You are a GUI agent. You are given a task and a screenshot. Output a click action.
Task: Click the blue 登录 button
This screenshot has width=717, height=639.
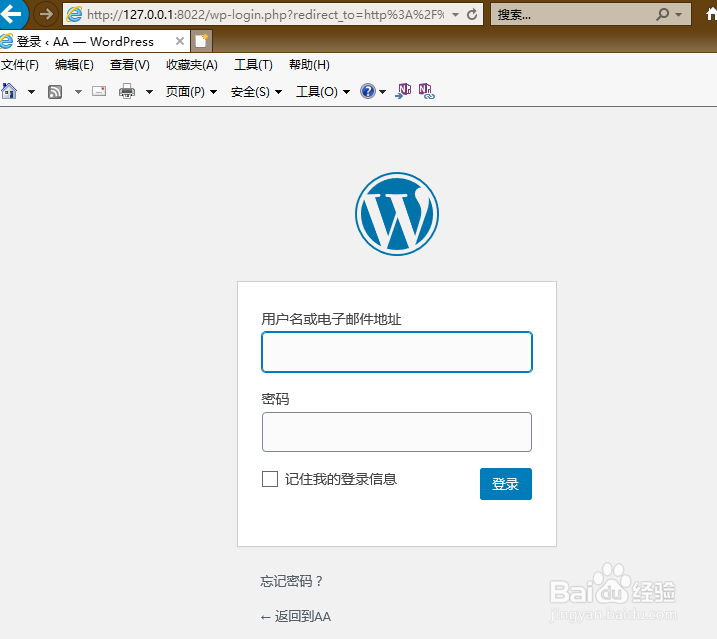(x=506, y=483)
